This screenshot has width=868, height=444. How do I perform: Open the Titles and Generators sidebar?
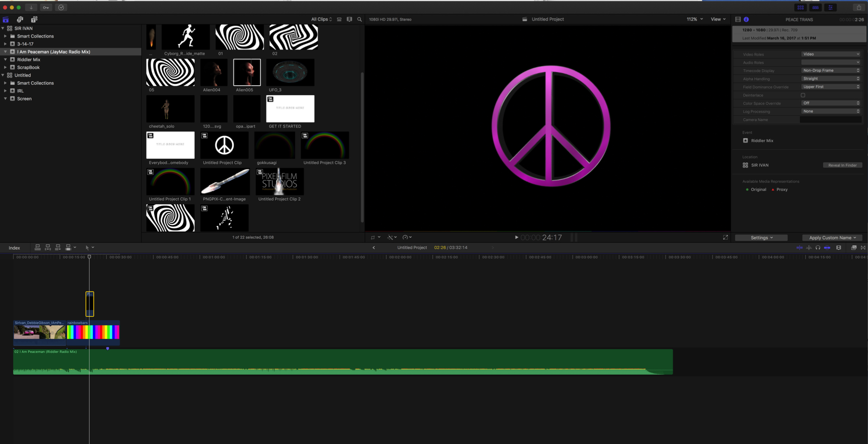click(34, 20)
